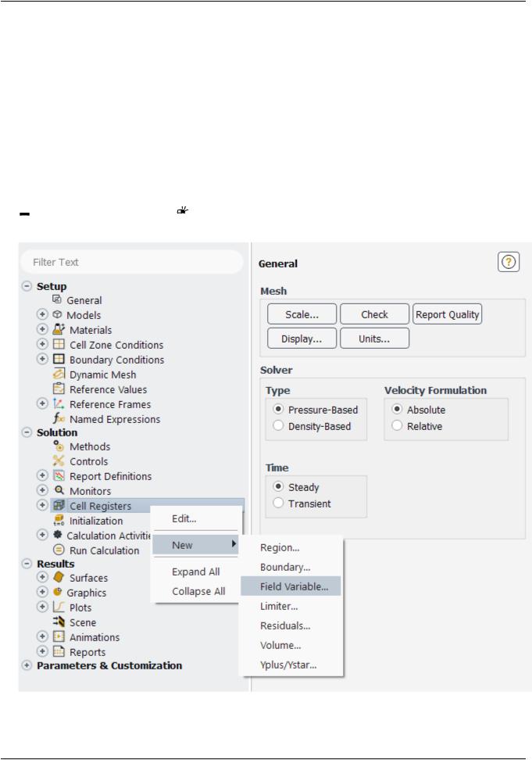Click the Scene icon
532x760 pixels.
(59, 622)
